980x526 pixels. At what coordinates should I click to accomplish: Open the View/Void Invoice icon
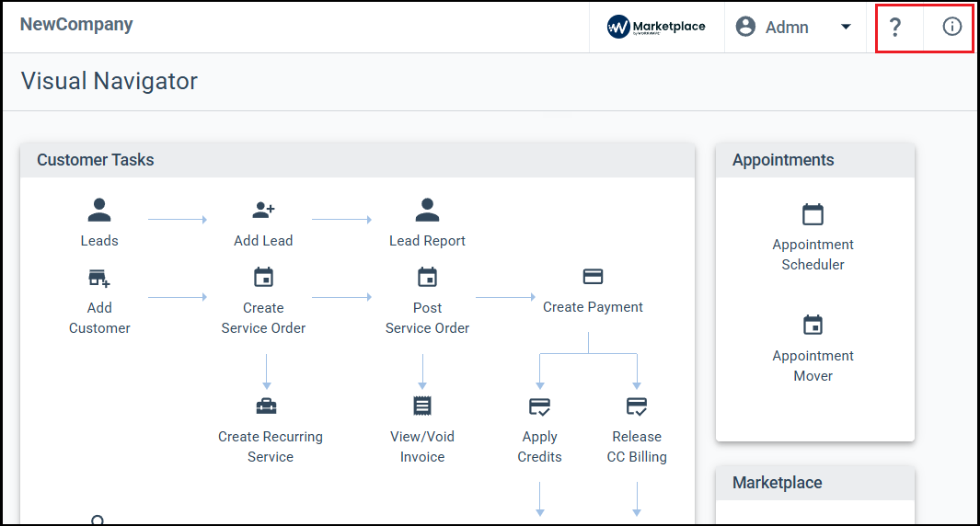pyautogui.click(x=422, y=406)
